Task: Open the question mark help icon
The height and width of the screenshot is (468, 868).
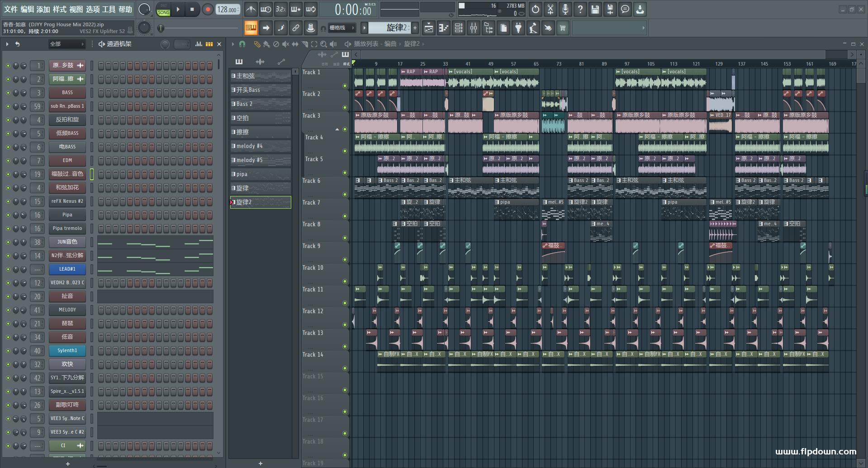Action: point(580,10)
